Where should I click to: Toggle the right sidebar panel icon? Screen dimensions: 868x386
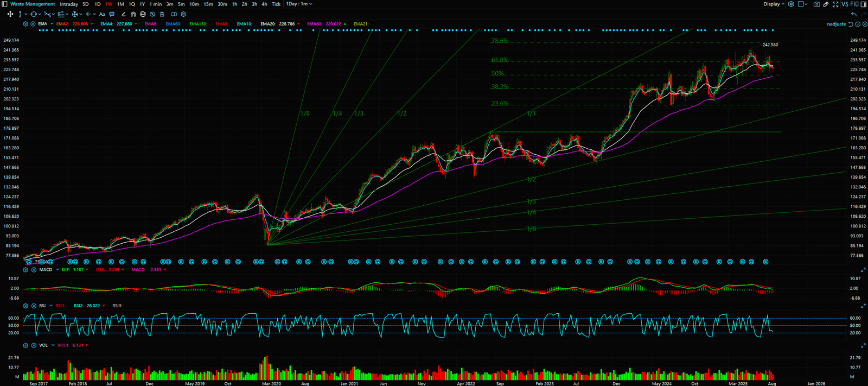click(863, 4)
